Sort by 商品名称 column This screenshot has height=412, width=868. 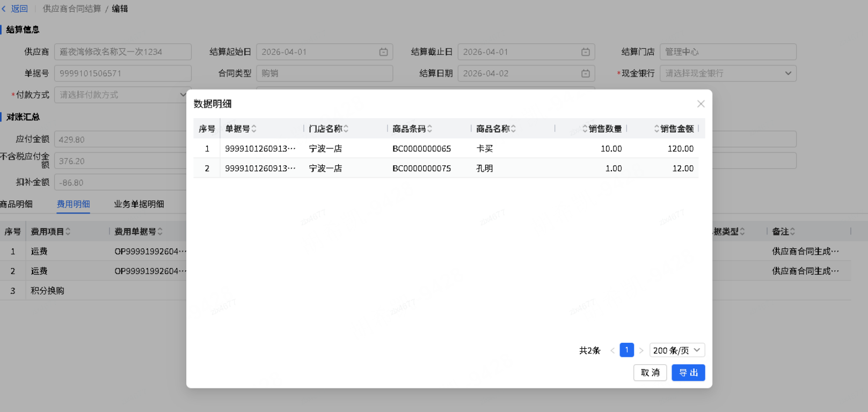point(513,129)
